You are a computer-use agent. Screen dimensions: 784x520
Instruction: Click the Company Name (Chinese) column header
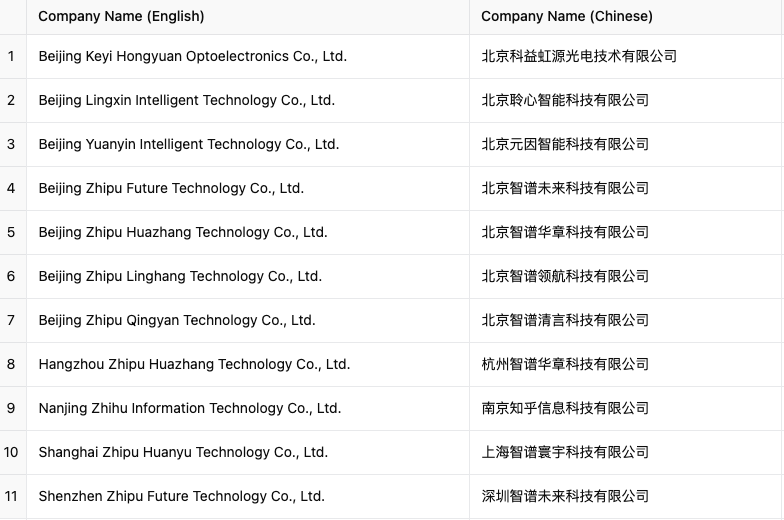(566, 16)
